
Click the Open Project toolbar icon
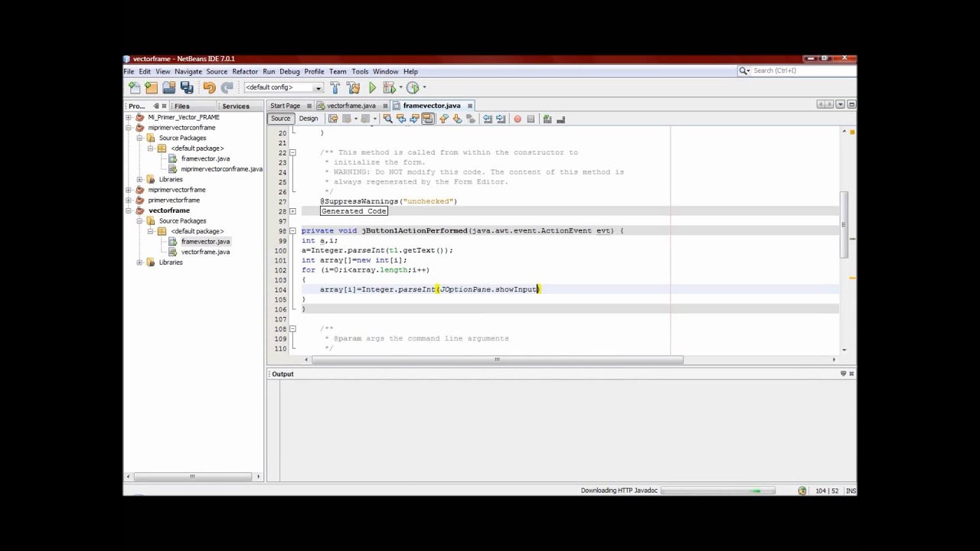click(x=168, y=87)
